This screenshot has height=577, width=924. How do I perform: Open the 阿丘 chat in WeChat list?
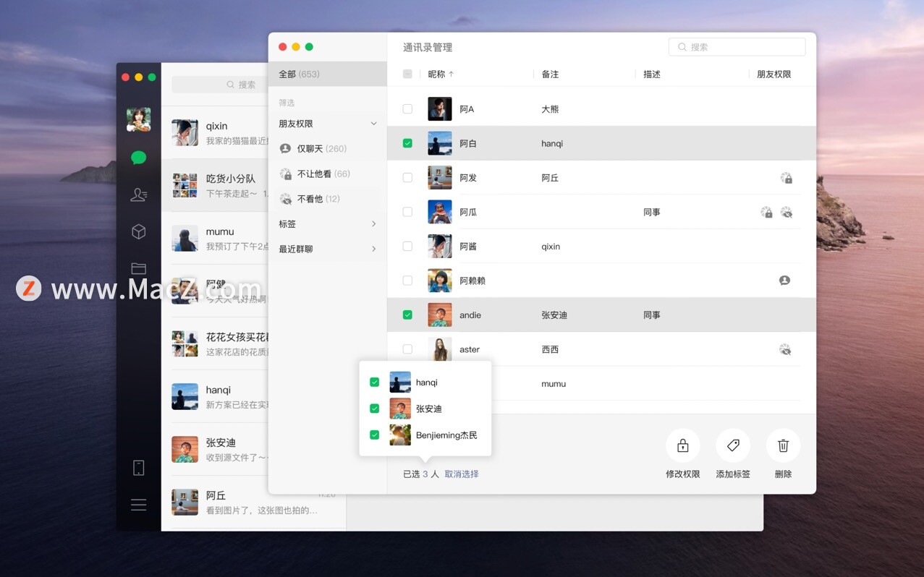tap(253, 503)
